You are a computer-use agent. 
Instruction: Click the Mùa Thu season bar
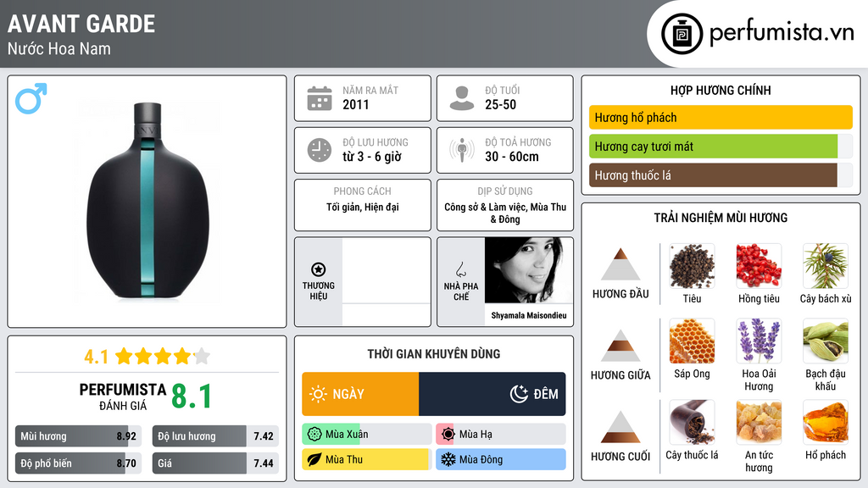click(x=366, y=459)
